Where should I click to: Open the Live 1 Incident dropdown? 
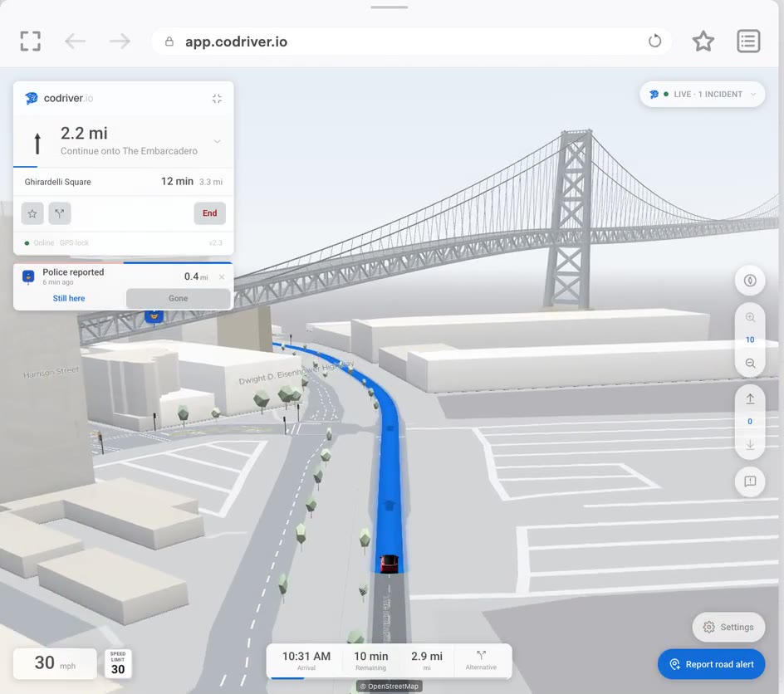702,94
